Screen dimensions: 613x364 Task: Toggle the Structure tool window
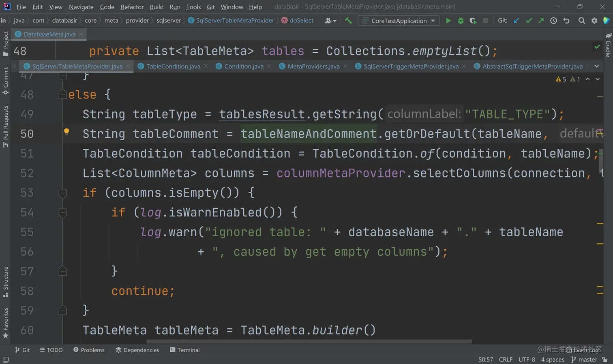(x=5, y=282)
